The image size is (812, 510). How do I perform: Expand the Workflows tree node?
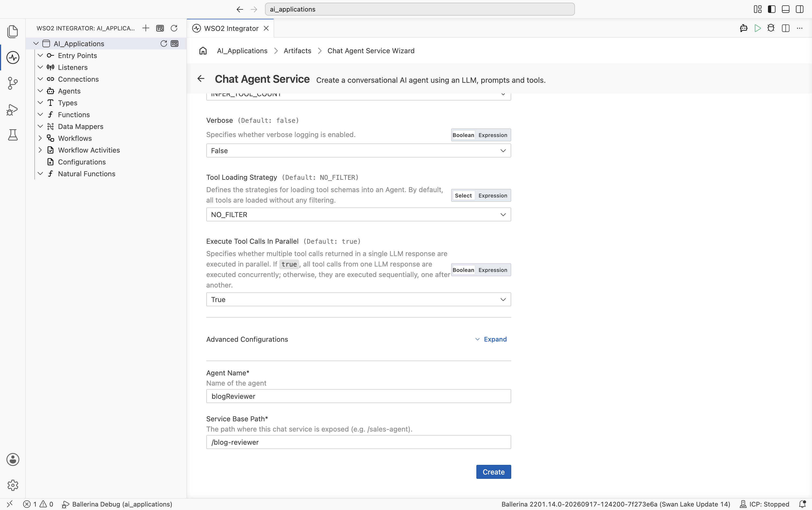pyautogui.click(x=40, y=138)
